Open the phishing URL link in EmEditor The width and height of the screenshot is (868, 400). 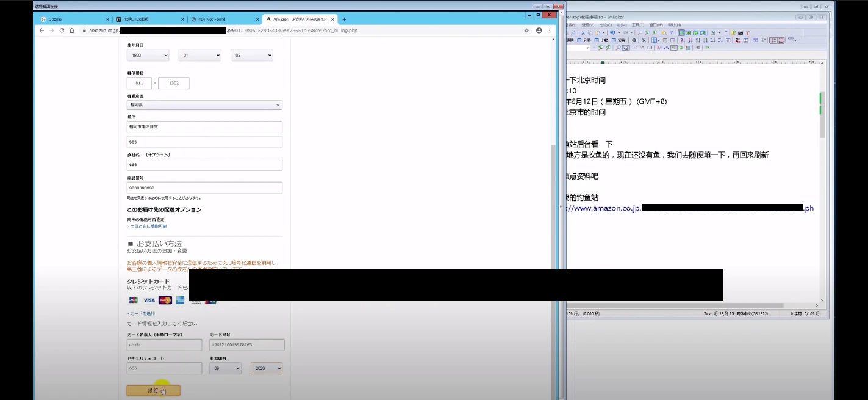click(x=689, y=208)
